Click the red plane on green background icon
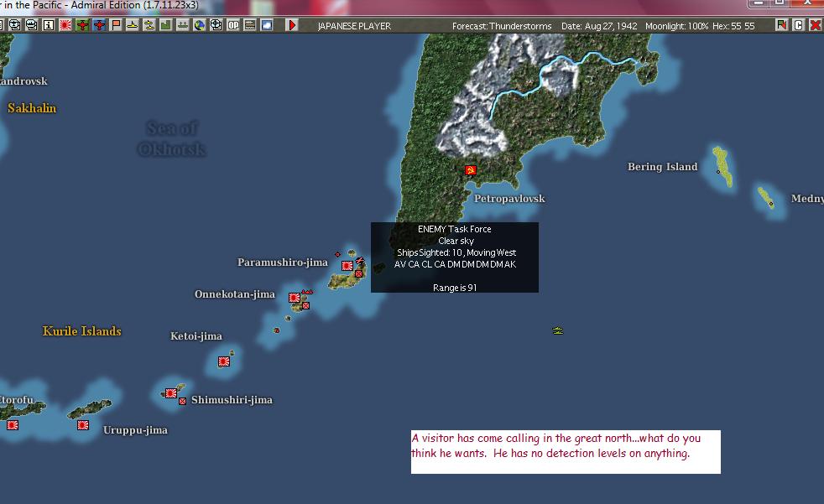 click(82, 24)
